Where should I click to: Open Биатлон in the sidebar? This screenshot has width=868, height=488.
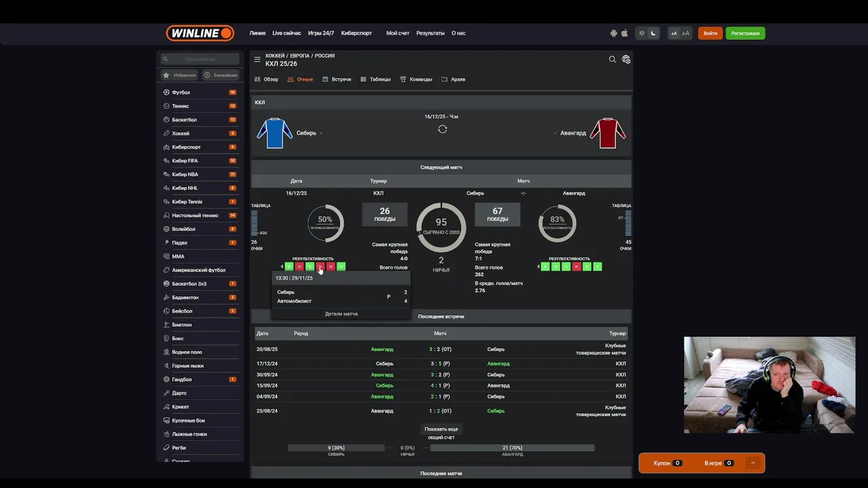200,325
